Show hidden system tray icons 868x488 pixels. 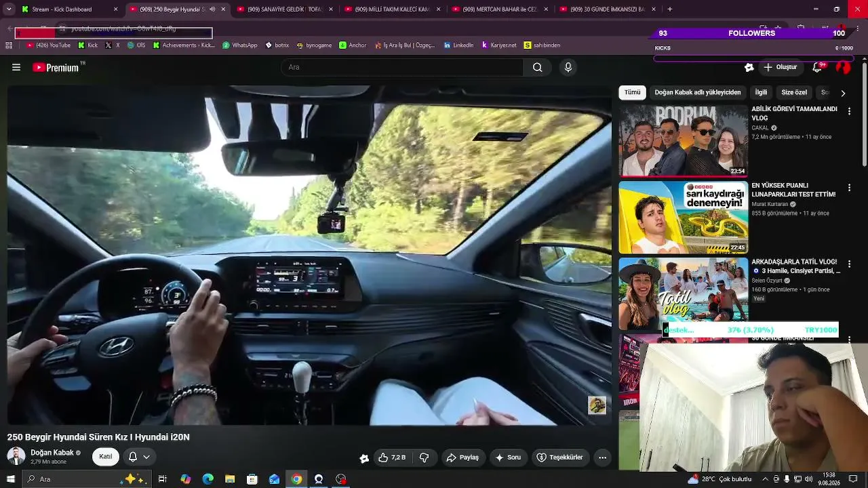[x=766, y=479]
